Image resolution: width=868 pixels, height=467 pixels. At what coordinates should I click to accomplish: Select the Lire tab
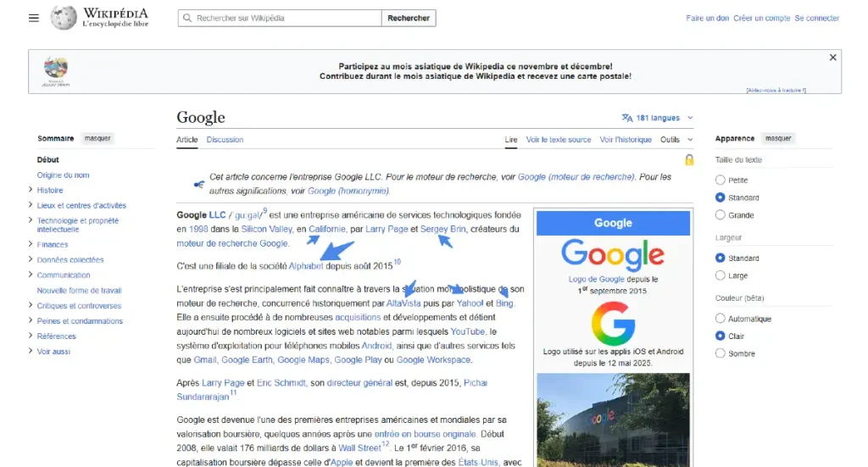[x=511, y=140]
